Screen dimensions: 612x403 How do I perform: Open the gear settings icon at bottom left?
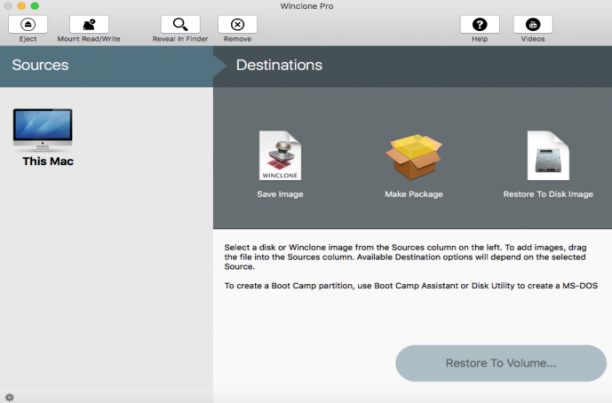(9, 397)
